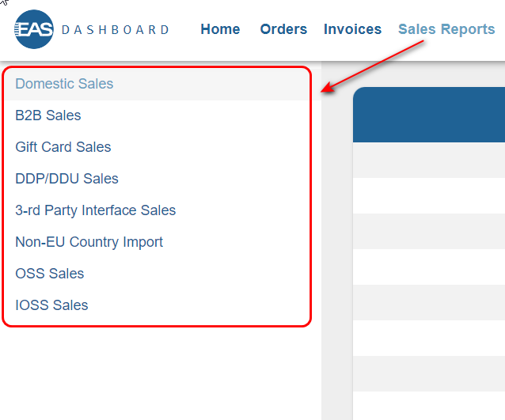This screenshot has width=505, height=420.
Task: Click the EAS logo icon
Action: pos(33,29)
